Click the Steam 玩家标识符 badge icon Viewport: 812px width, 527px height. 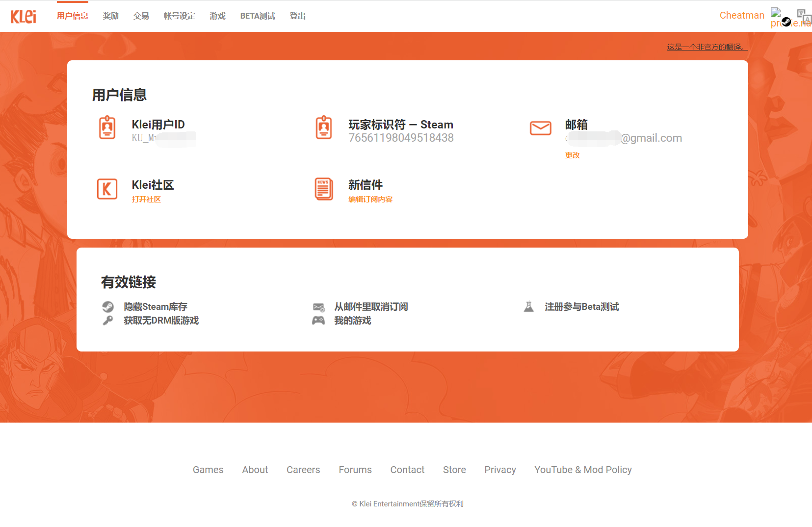(x=324, y=127)
